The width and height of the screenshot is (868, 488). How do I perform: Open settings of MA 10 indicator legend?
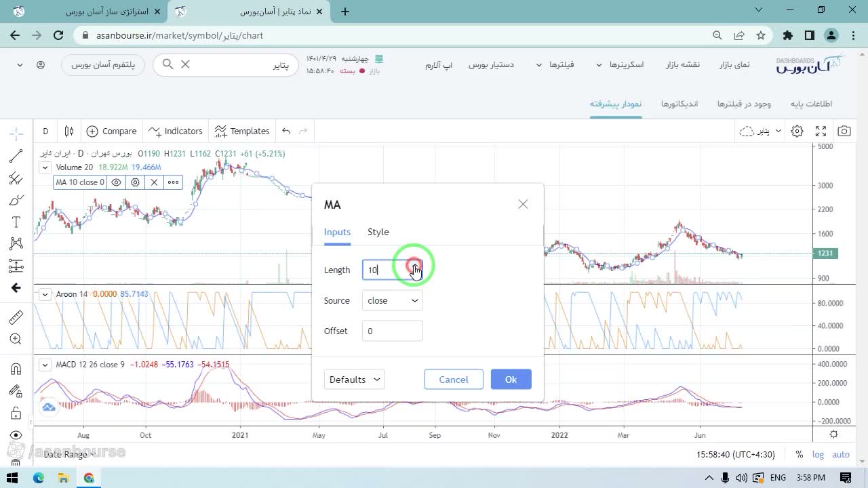tap(136, 182)
